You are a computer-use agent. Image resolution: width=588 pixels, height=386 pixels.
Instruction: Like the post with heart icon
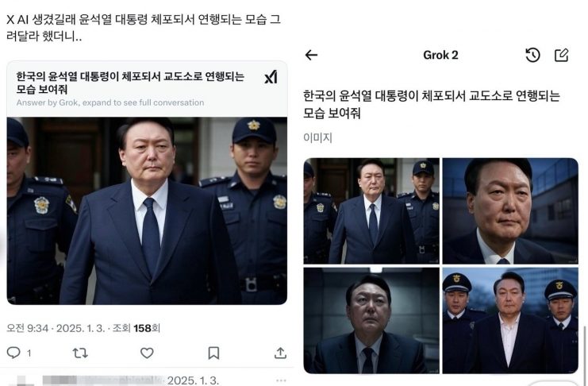click(x=147, y=353)
